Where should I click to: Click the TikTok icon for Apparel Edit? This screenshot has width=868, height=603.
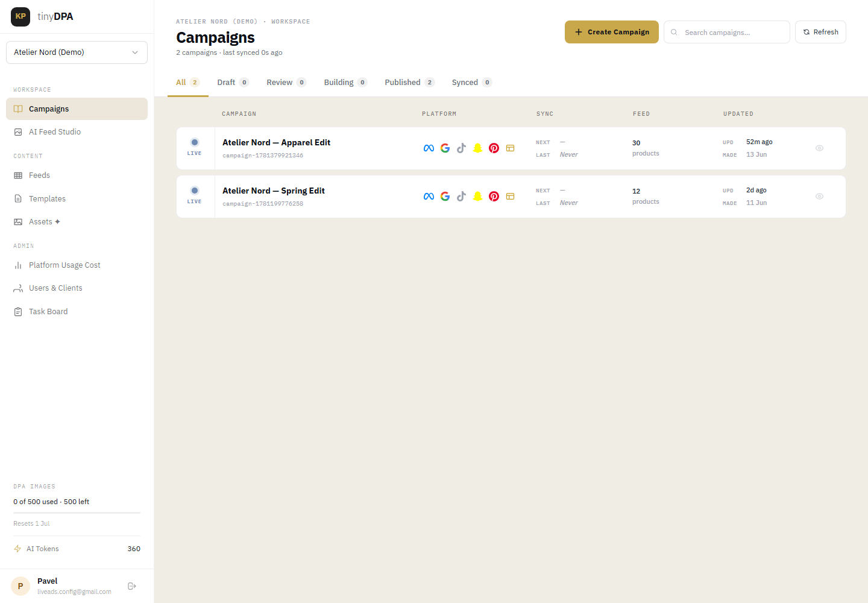[461, 148]
